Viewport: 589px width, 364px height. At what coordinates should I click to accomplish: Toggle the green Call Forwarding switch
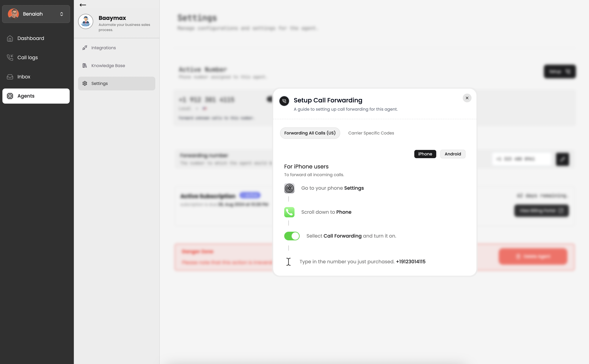pos(292,236)
